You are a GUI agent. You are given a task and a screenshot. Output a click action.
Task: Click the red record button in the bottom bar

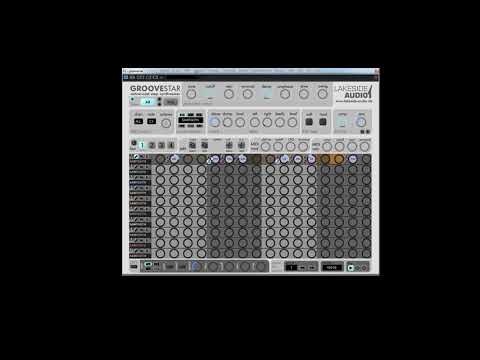click(364, 268)
